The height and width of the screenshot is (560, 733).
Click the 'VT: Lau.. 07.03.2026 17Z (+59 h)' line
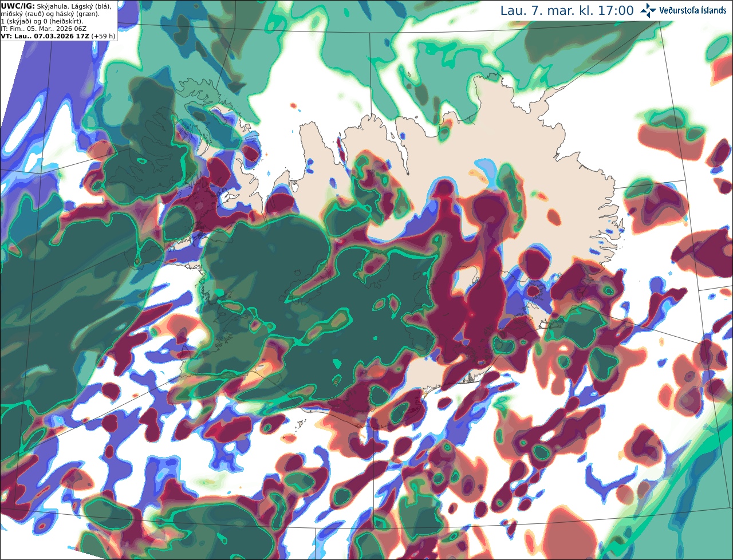[x=58, y=36]
